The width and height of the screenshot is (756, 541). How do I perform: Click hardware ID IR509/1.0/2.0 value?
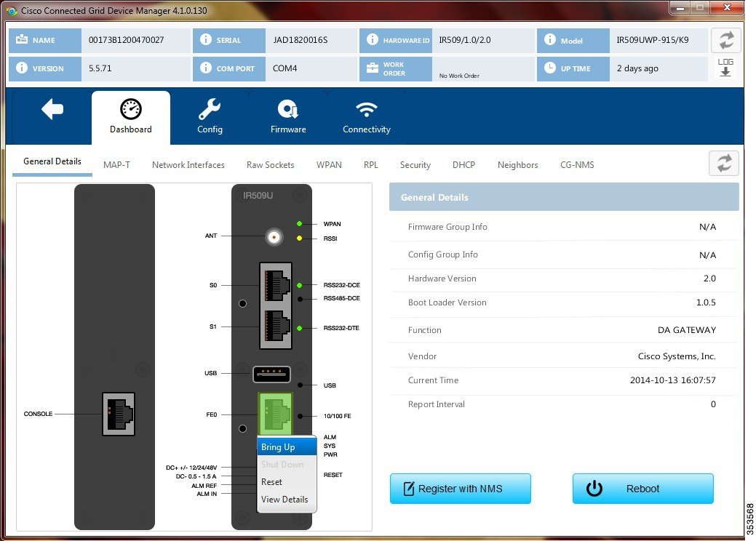click(465, 40)
